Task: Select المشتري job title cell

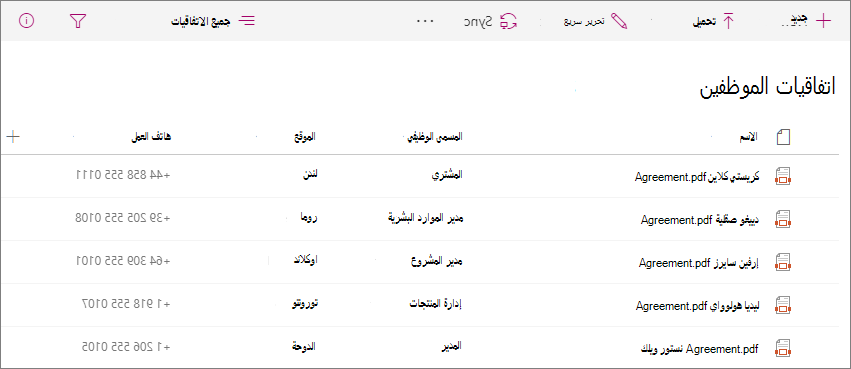Action: (x=447, y=176)
